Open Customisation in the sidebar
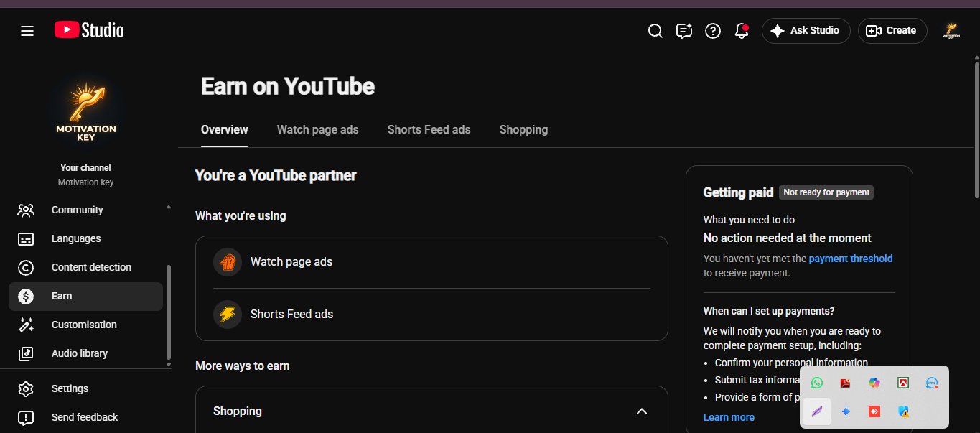Image resolution: width=980 pixels, height=433 pixels. tap(85, 325)
